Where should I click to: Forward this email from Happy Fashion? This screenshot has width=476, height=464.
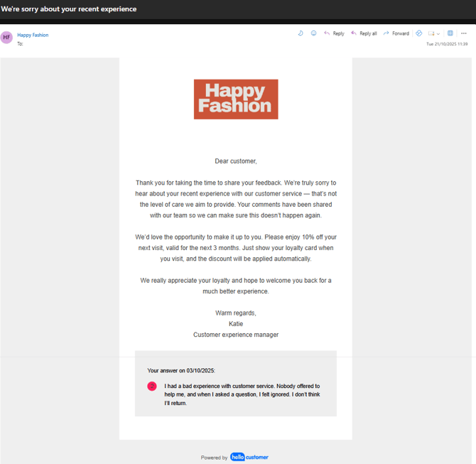(x=396, y=33)
